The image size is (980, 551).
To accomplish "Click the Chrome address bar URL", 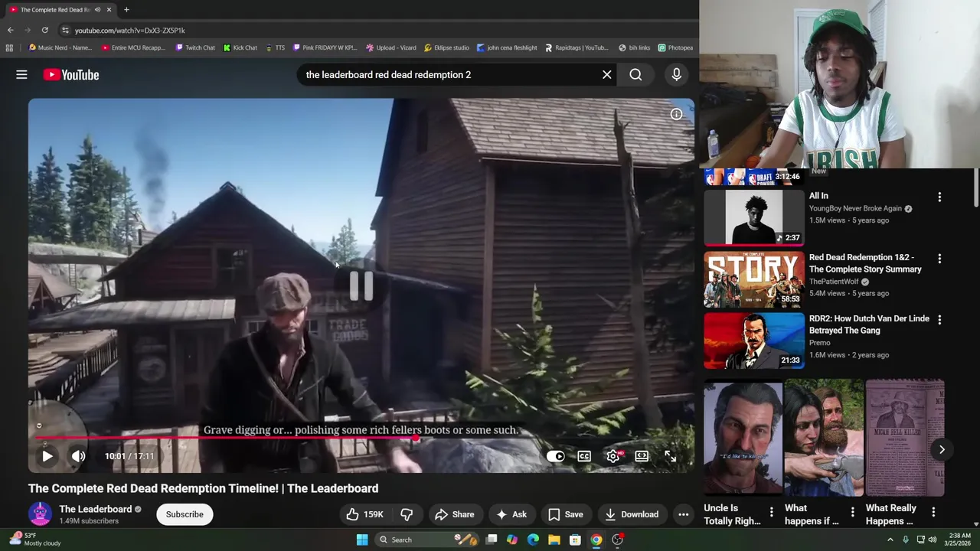I will [129, 30].
